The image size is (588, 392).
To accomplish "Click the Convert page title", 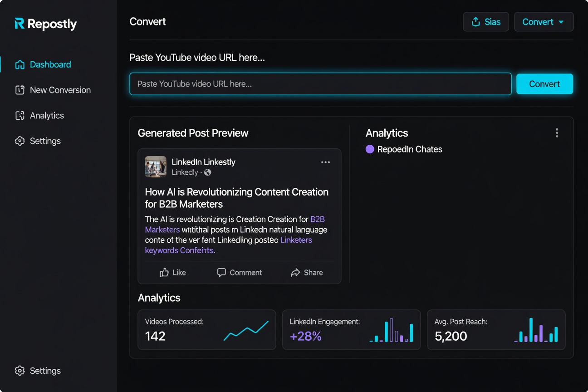I will (147, 22).
